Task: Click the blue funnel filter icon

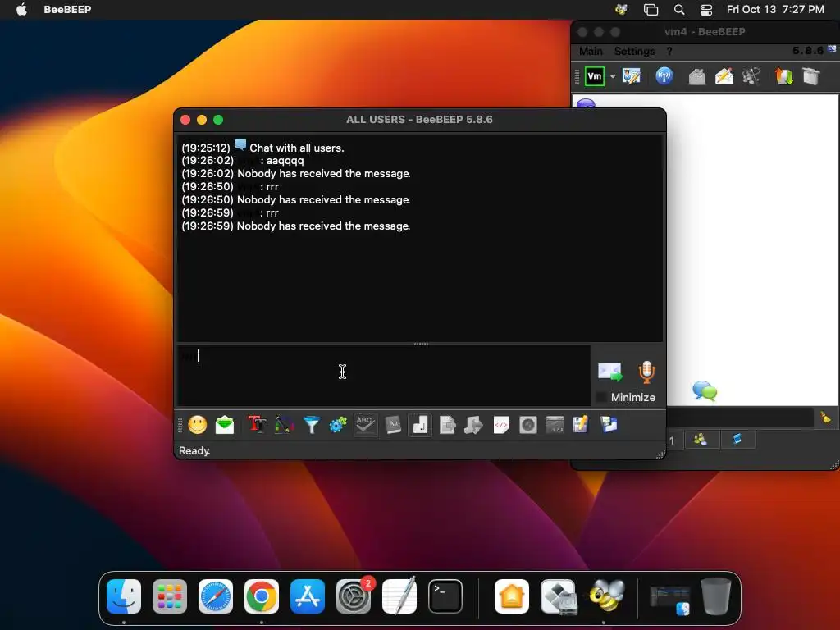Action: coord(311,426)
